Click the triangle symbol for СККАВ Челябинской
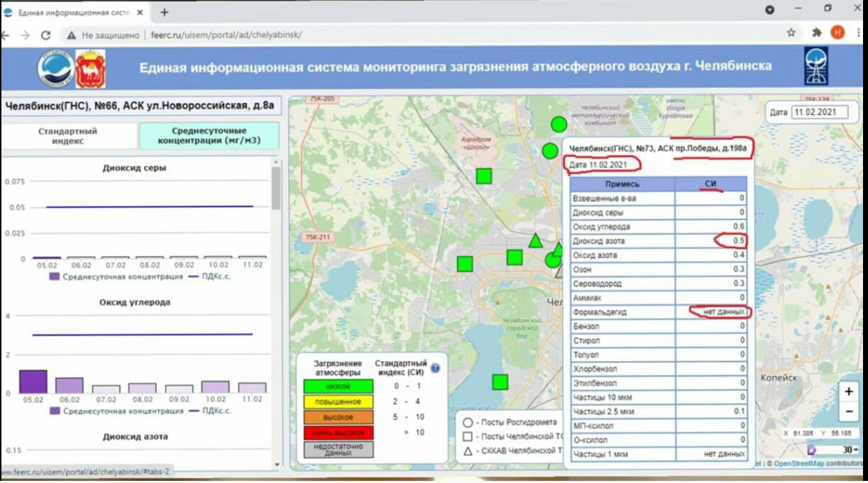Viewport: 868px width, 483px height. 468,450
